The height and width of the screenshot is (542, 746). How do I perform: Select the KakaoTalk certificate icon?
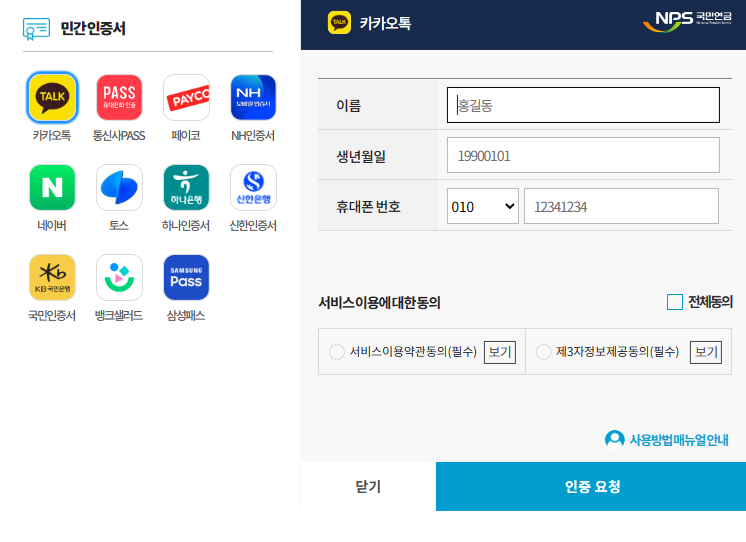click(52, 97)
